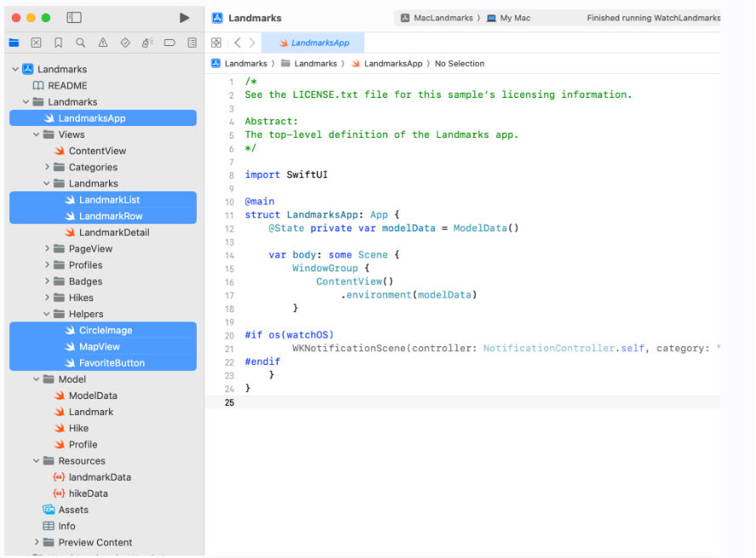This screenshot has width=756, height=558.
Task: Open the Bookmark navigator icon
Action: [59, 43]
